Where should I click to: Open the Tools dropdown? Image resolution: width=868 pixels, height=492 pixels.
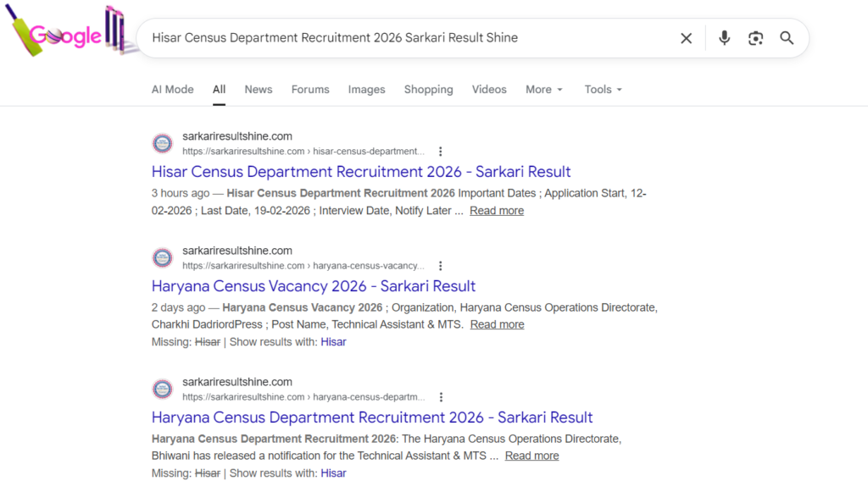pyautogui.click(x=603, y=90)
